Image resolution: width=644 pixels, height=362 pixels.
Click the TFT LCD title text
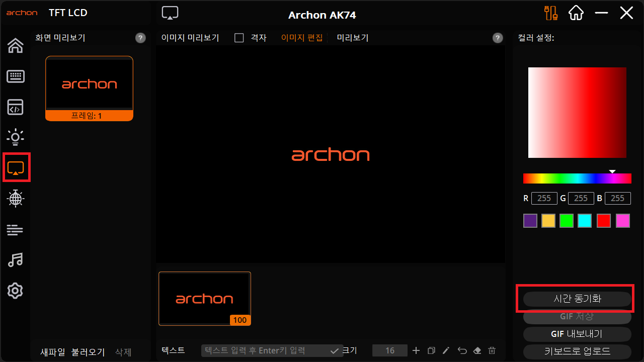click(x=68, y=13)
